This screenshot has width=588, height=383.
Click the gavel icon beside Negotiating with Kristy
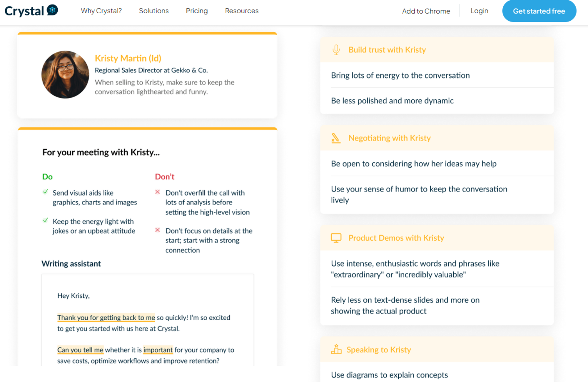(x=336, y=138)
